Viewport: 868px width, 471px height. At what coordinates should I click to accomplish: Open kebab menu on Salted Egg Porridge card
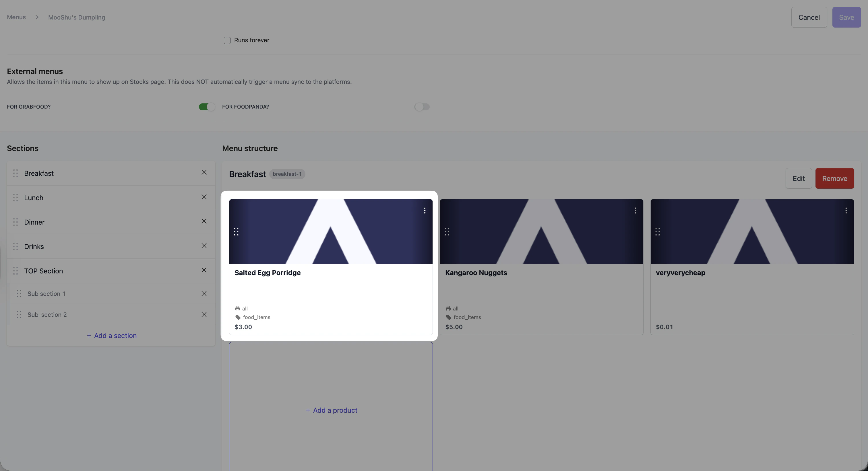pyautogui.click(x=425, y=211)
